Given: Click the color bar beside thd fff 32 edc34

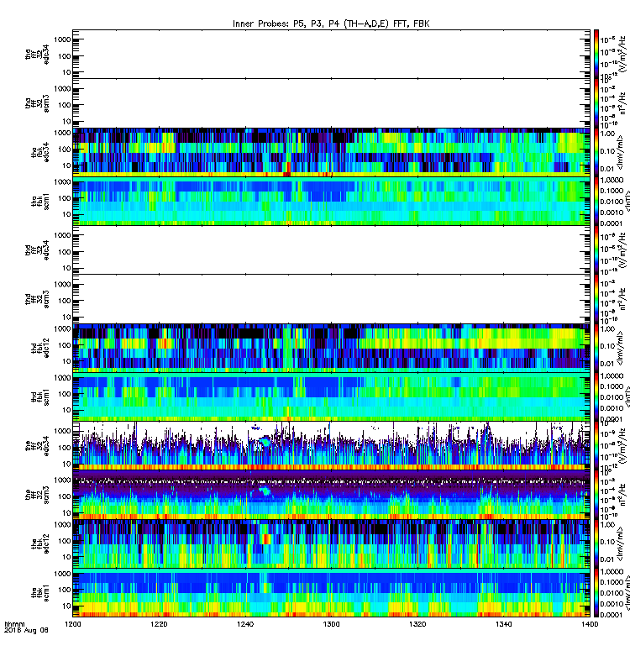Looking at the screenshot, I should pyautogui.click(x=596, y=250).
